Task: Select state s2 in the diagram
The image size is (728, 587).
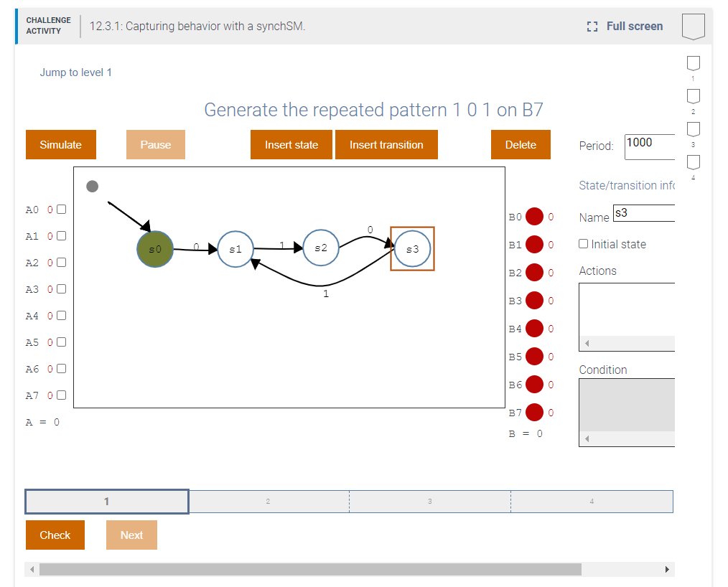Action: [321, 248]
